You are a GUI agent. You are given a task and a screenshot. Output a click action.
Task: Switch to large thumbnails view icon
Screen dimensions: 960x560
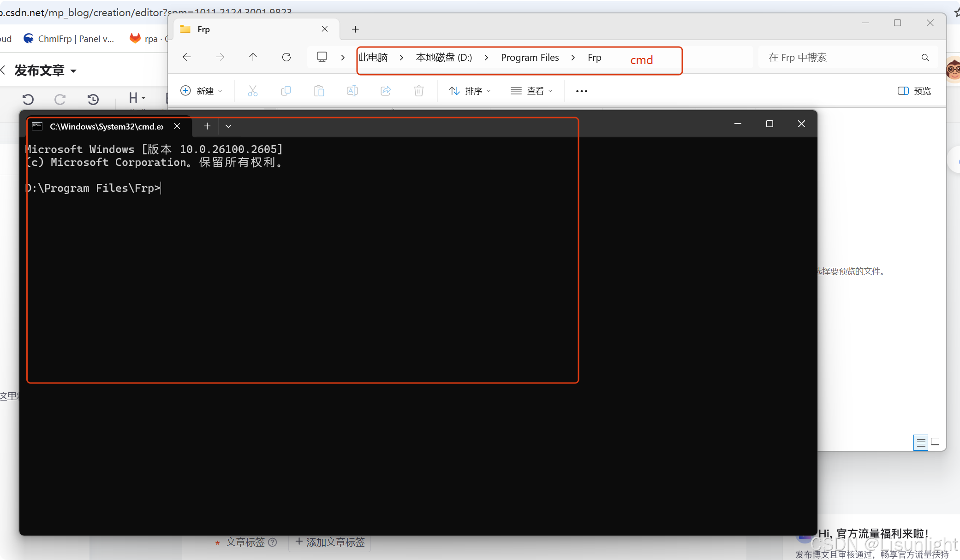point(935,442)
